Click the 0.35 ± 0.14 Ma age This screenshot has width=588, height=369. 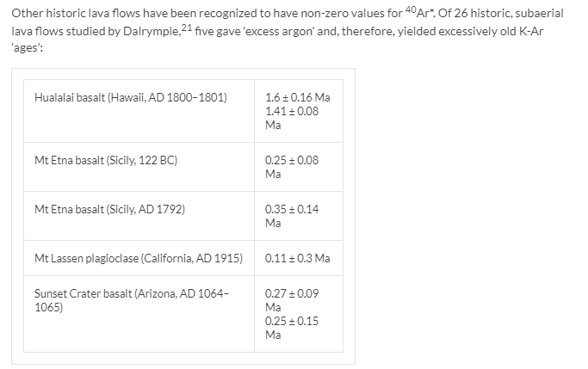[x=292, y=216]
